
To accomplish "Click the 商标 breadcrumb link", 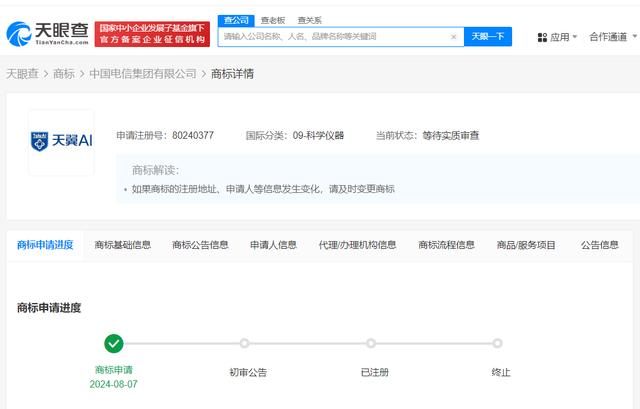I will pyautogui.click(x=63, y=73).
